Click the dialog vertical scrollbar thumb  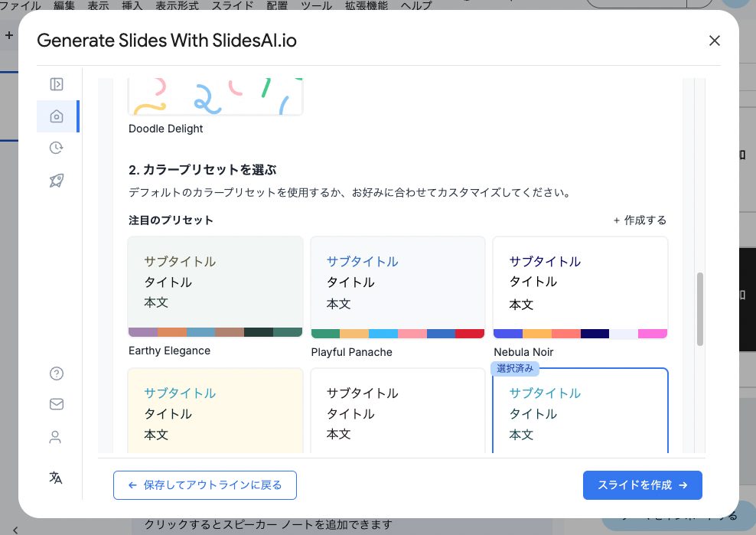[x=699, y=308]
